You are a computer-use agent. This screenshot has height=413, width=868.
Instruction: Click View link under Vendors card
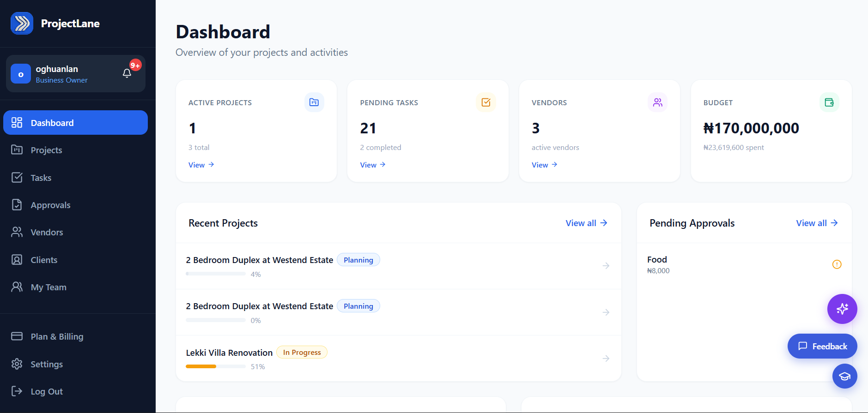click(544, 165)
